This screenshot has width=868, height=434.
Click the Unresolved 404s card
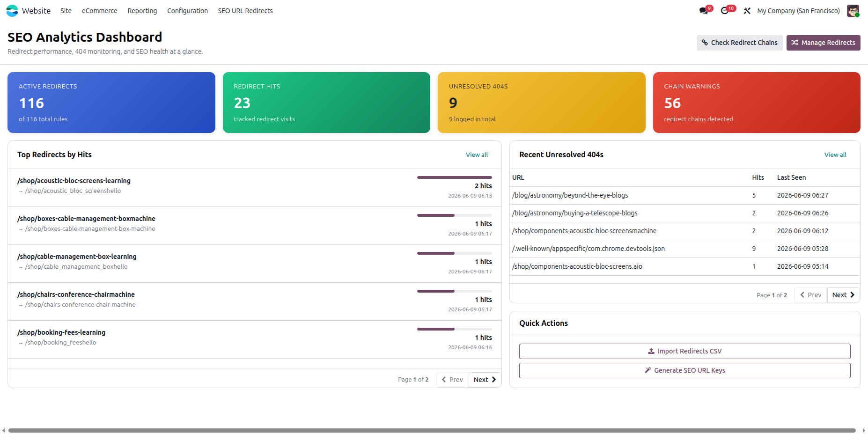click(541, 103)
